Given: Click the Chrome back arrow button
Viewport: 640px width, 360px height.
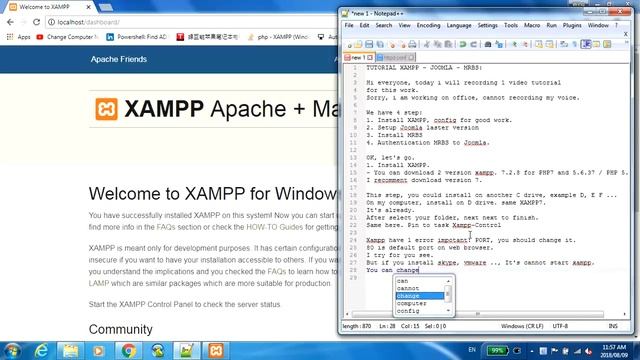Looking at the screenshot, I should pos(10,22).
